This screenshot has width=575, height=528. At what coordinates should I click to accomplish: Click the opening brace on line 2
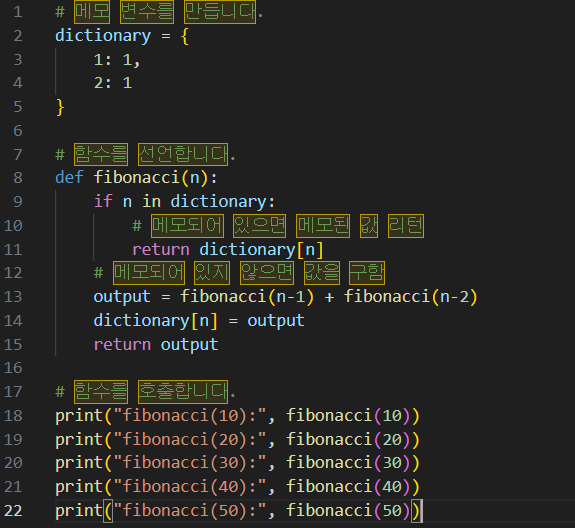point(185,37)
